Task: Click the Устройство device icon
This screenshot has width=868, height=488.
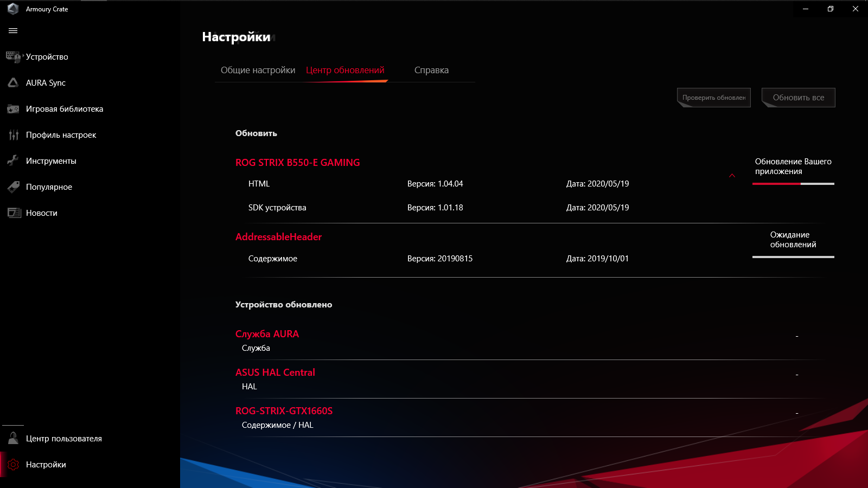Action: tap(13, 56)
